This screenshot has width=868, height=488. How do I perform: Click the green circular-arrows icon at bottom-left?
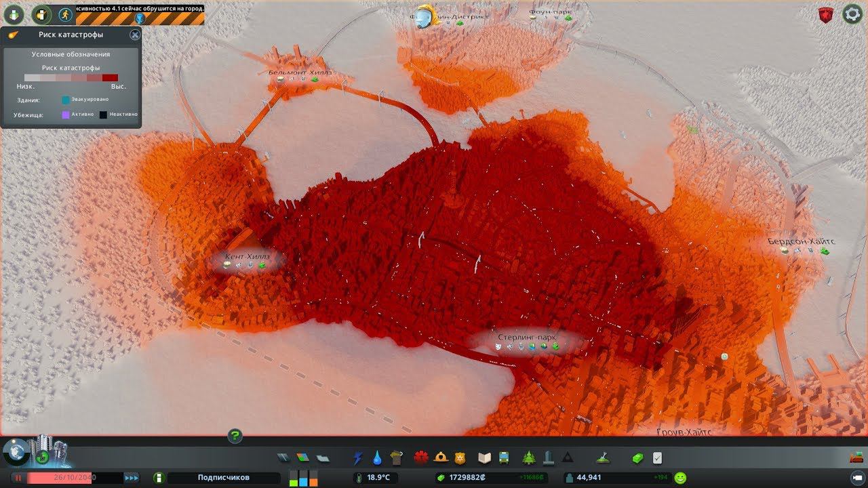[x=42, y=456]
